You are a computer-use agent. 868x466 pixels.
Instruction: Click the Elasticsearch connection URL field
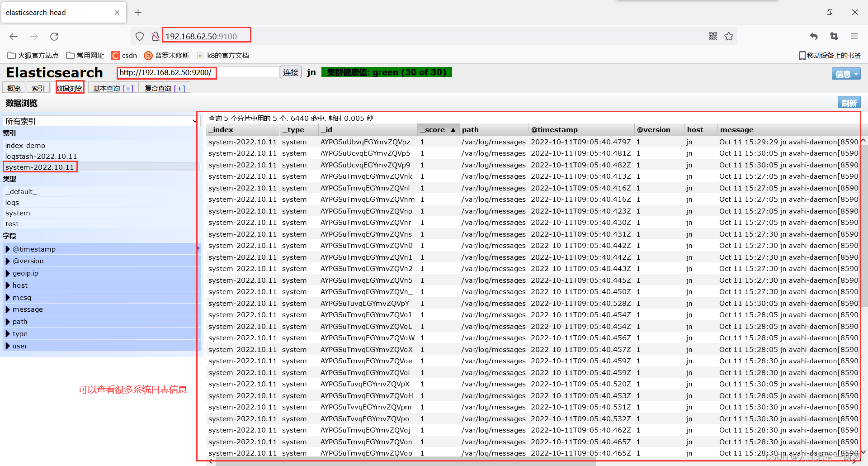198,72
